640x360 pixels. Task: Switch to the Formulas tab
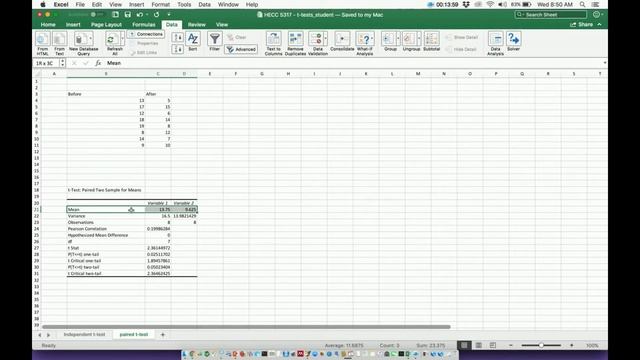coord(144,24)
